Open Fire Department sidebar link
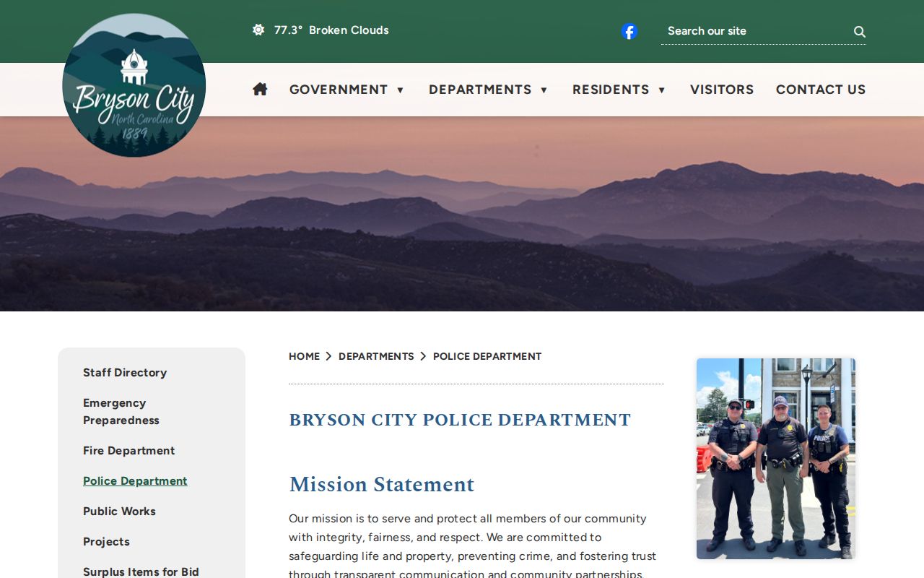The width and height of the screenshot is (924, 578). point(128,450)
